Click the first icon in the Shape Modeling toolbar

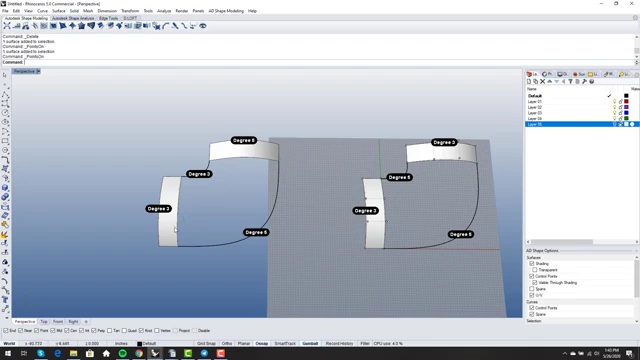pos(7,26)
